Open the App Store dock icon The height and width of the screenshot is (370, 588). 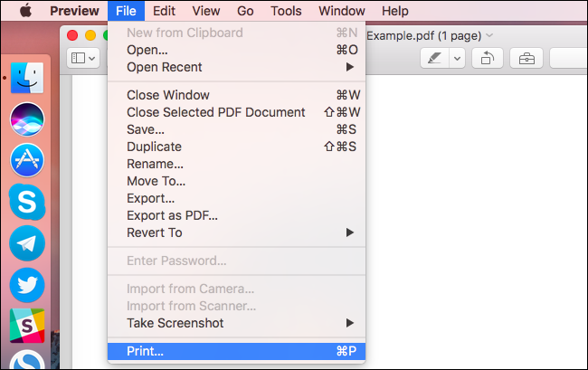click(x=27, y=160)
